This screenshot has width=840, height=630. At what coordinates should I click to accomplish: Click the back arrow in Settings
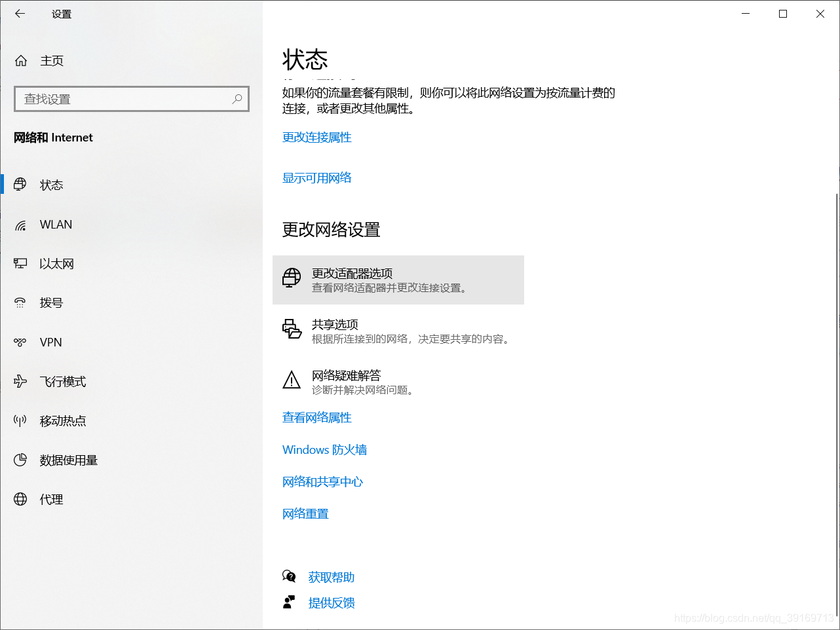pos(20,13)
